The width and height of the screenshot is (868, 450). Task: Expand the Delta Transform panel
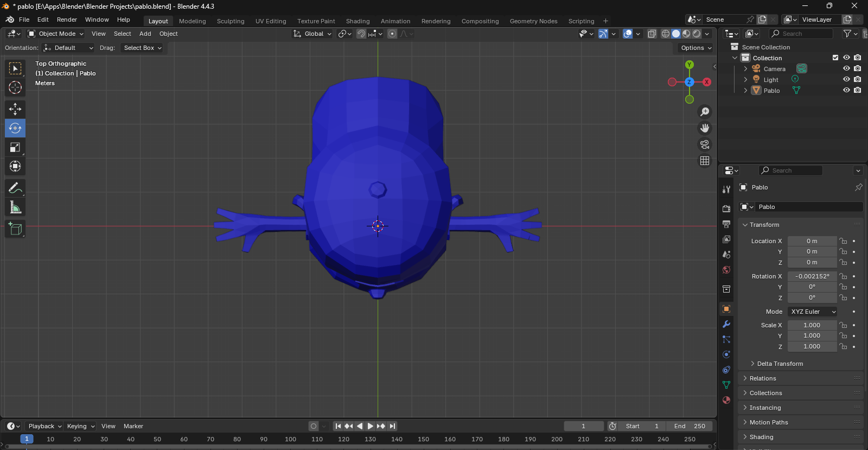click(x=780, y=364)
